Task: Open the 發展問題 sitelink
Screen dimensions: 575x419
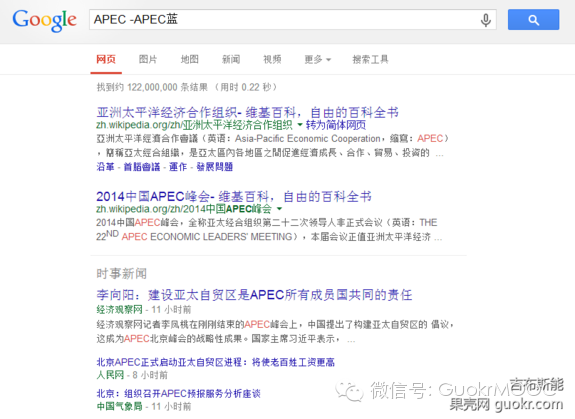Action: 215,167
